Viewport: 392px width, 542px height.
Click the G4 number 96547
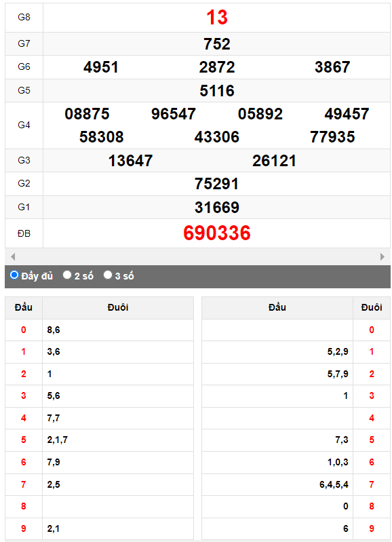point(174,114)
